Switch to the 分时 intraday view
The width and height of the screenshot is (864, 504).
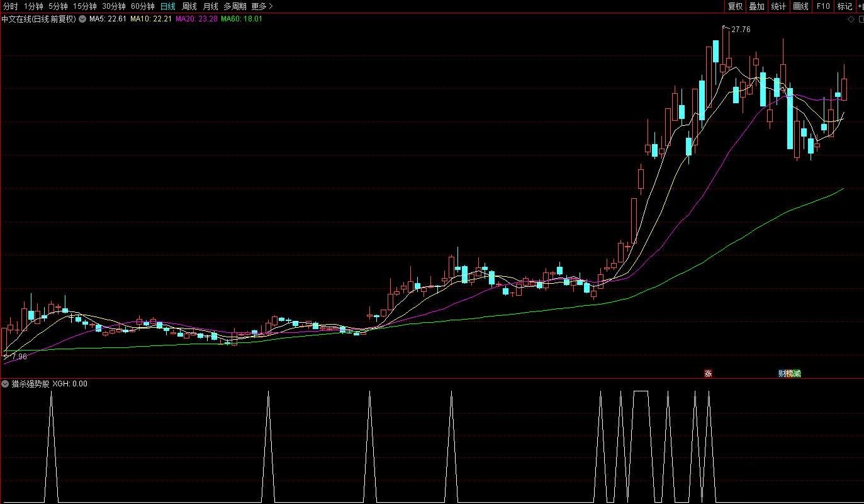pos(11,6)
